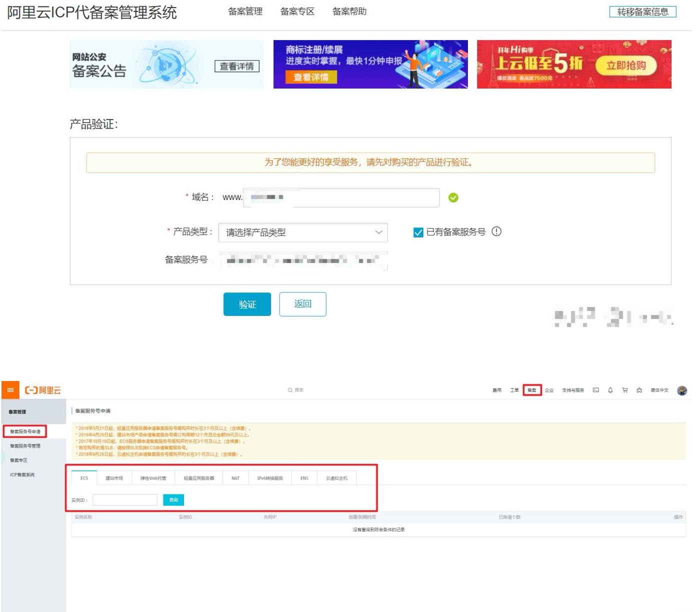Select 备案专区 in the left sidebar

point(18,460)
